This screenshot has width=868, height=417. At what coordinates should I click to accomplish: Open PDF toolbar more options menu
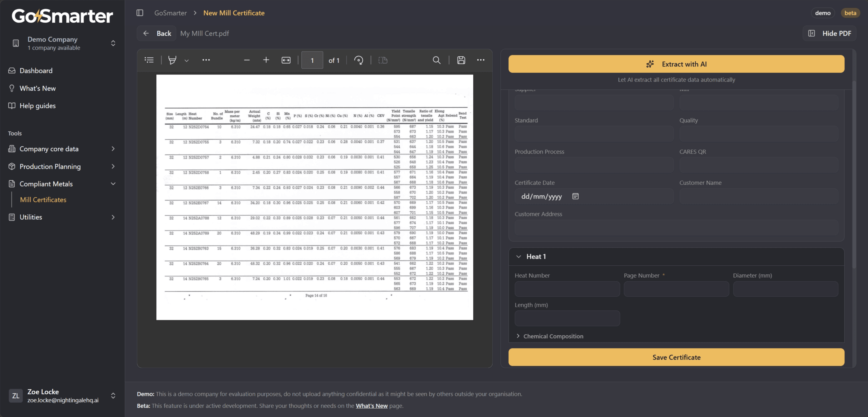[x=480, y=60]
